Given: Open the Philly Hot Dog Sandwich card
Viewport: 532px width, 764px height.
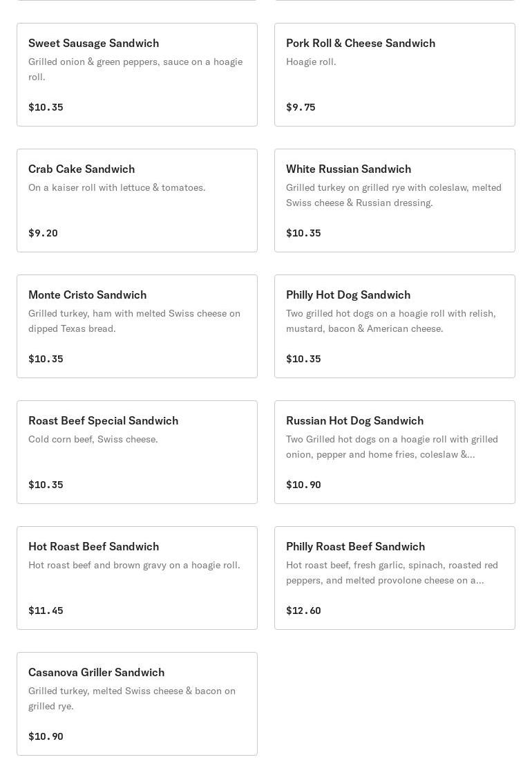Looking at the screenshot, I should coord(395,326).
